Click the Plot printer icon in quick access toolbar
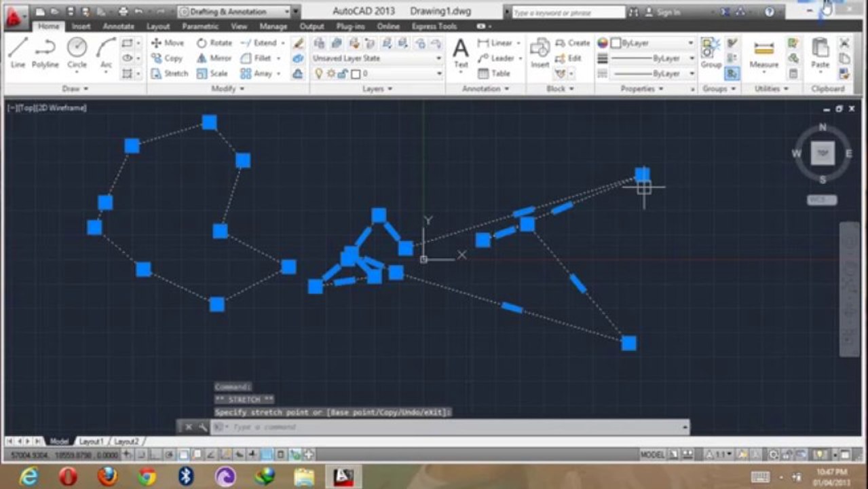This screenshot has width=868, height=489. [x=122, y=12]
